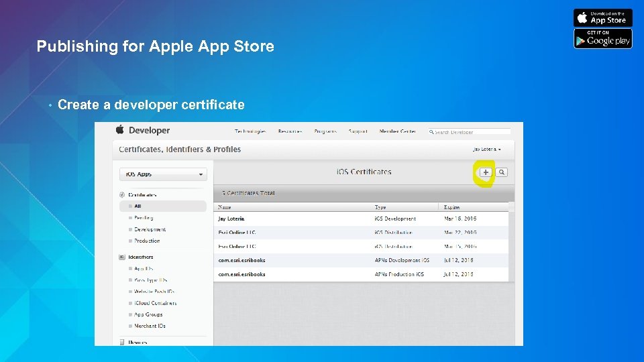Select the Jay Loteria certificate row
Screen dimensions: 644x362
[361, 219]
